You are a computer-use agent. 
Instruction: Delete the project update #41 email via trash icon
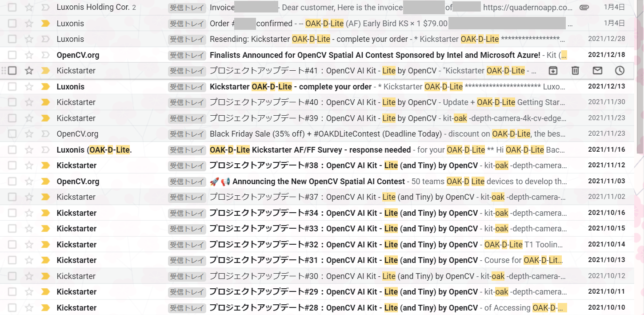pyautogui.click(x=575, y=71)
